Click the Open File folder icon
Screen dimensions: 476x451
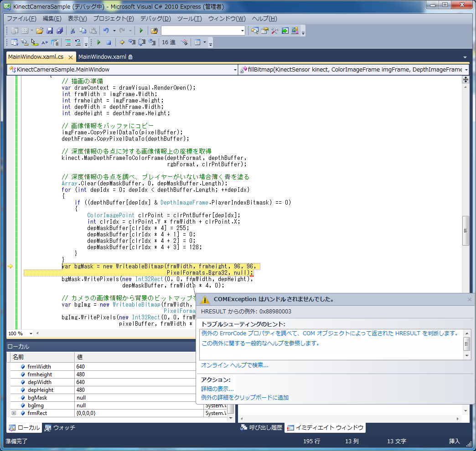tap(40, 31)
